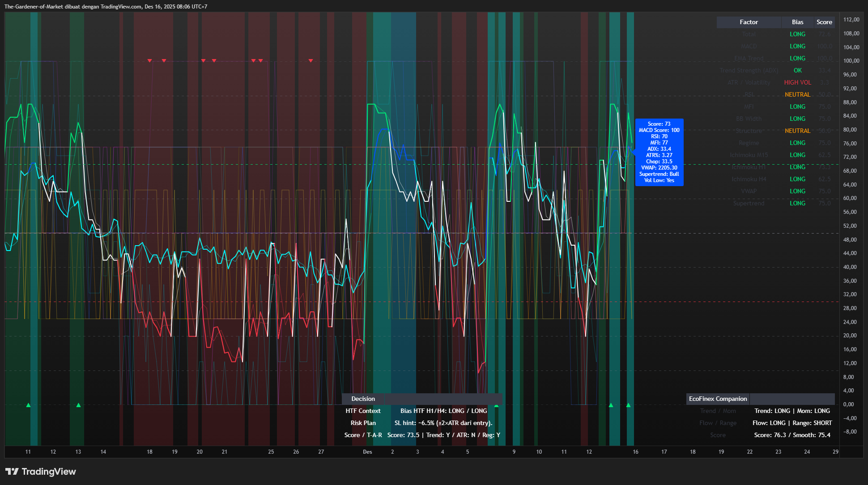
Task: Click date 16 on the time axis
Action: (635, 452)
